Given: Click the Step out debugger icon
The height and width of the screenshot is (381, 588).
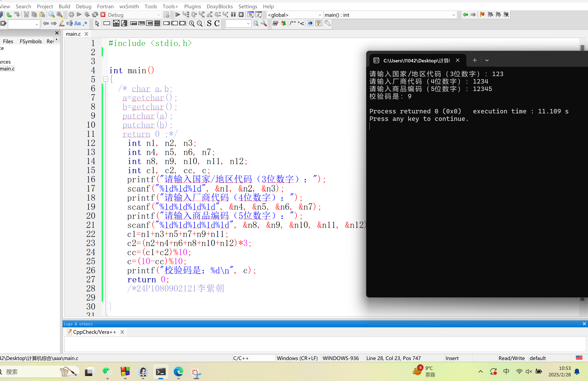Looking at the screenshot, I should click(x=209, y=15).
